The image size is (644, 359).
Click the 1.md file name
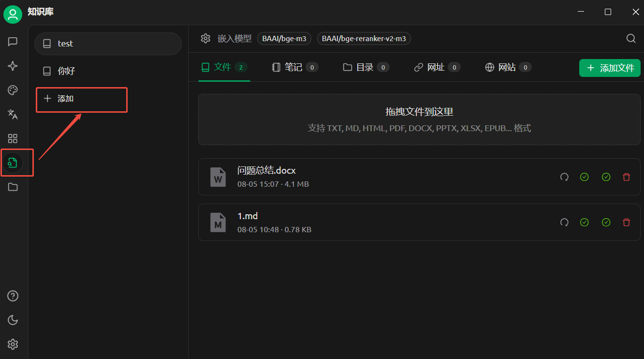[x=248, y=216]
